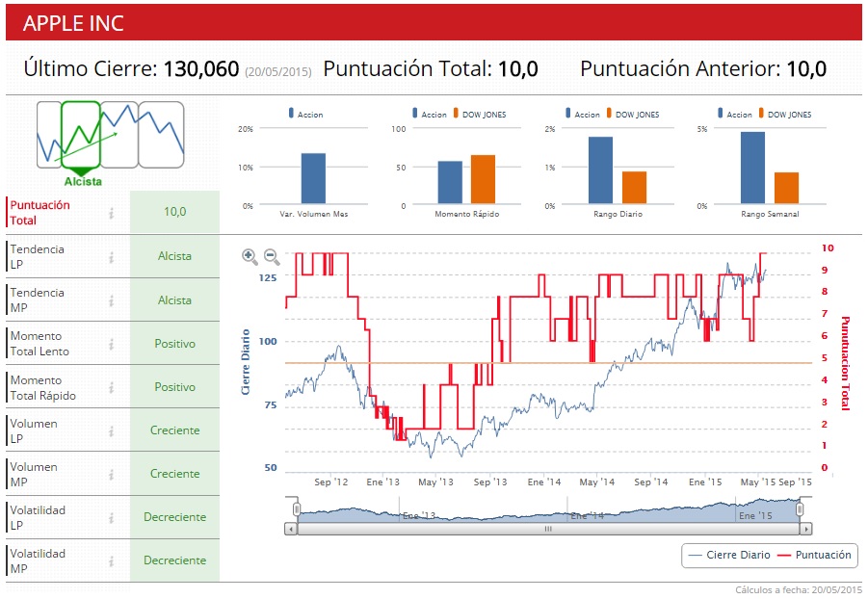The image size is (868, 599).
Task: Click the Ene '15 x-axis label
Action: (x=705, y=482)
